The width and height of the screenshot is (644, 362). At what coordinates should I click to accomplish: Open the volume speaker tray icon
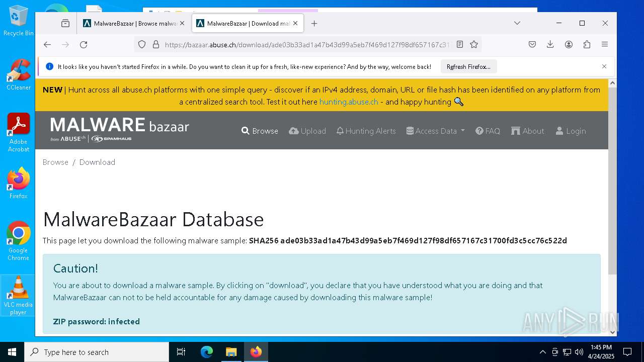pos(579,352)
